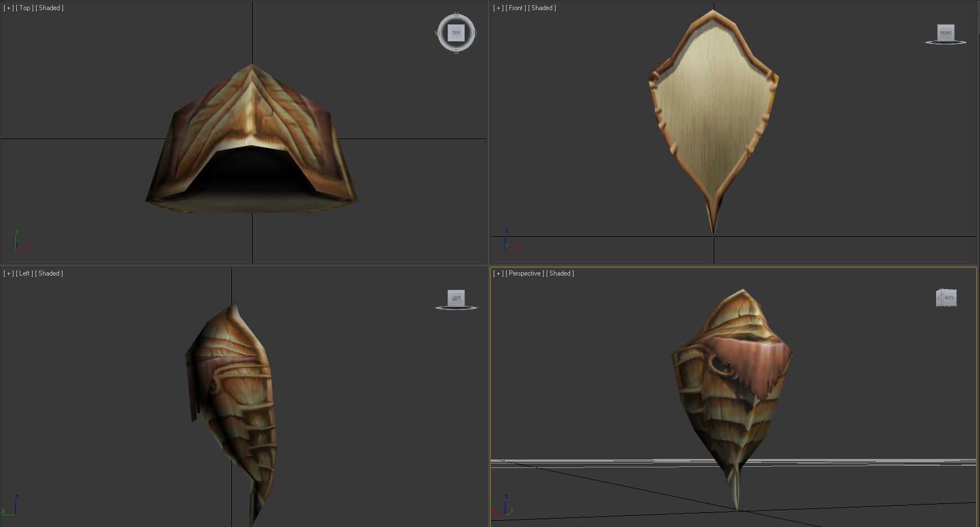
Task: Click the BACK face of the Perspective ViewCube
Action: [x=948, y=298]
